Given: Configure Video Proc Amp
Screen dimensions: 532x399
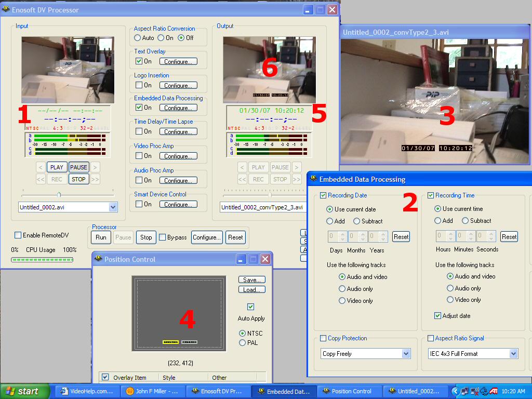Looking at the screenshot, I should (178, 156).
